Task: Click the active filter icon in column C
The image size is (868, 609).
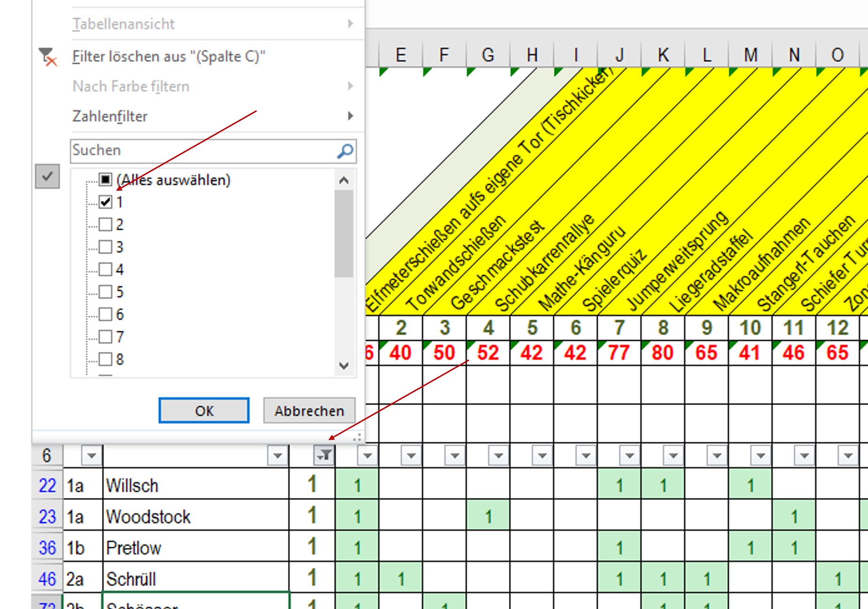Action: click(x=324, y=455)
